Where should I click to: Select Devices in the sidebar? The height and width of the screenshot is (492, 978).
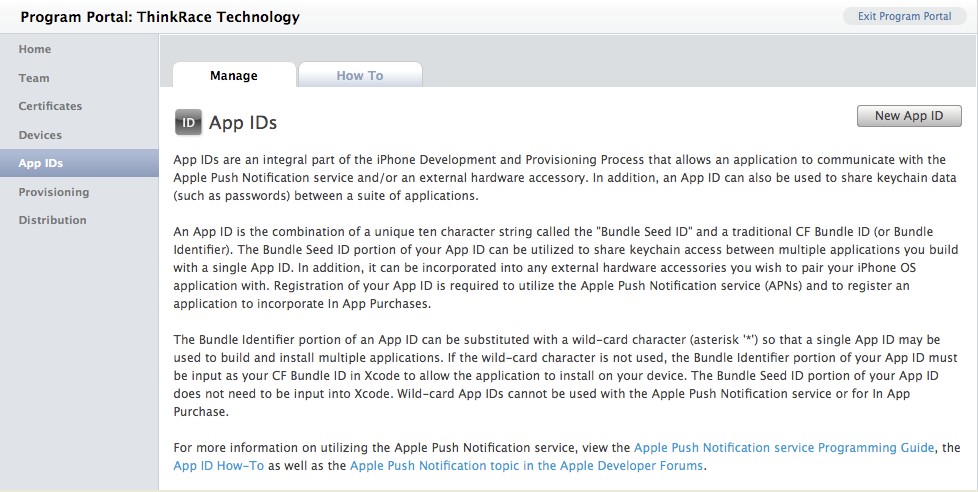point(40,135)
